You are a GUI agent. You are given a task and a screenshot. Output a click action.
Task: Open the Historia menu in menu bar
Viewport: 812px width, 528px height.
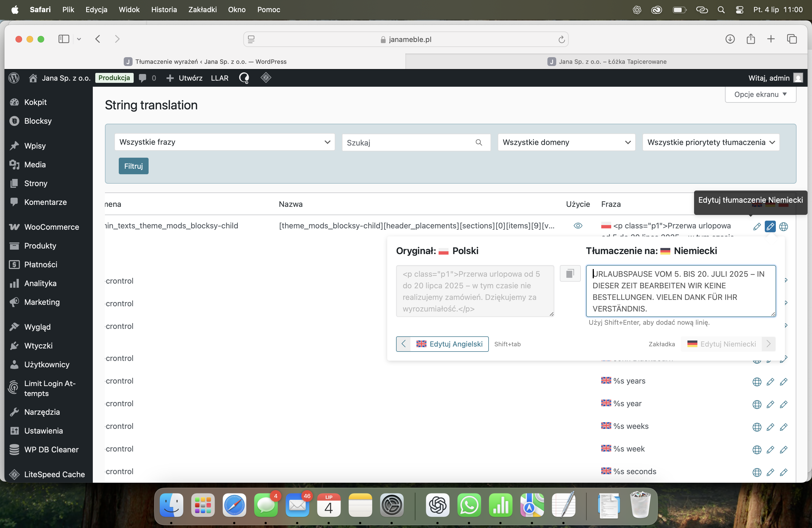pyautogui.click(x=164, y=10)
